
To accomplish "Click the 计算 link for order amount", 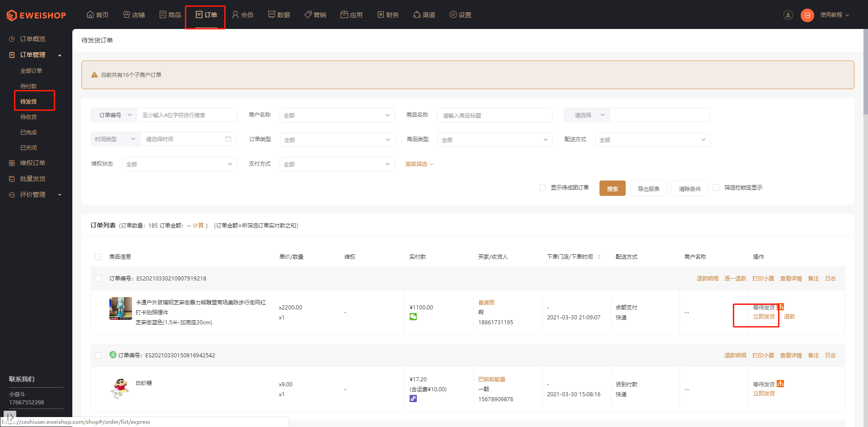I will click(198, 225).
